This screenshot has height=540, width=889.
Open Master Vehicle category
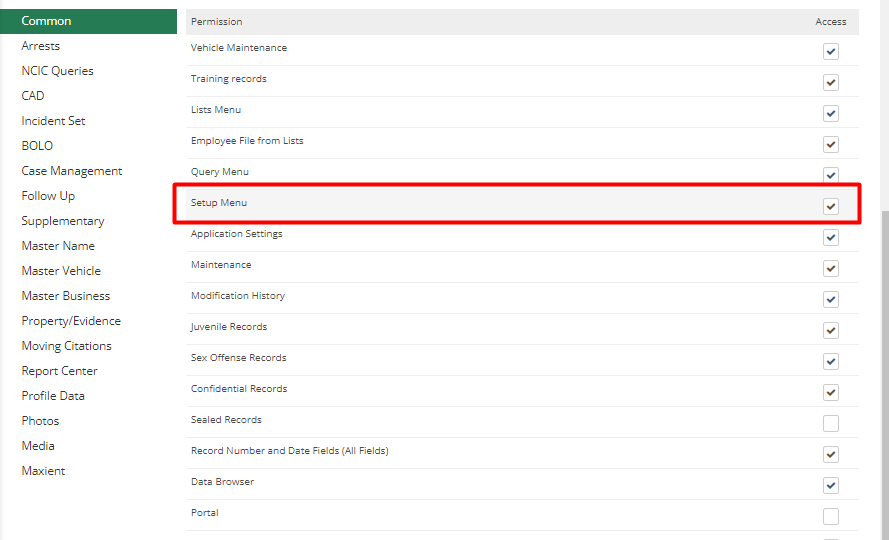click(61, 271)
